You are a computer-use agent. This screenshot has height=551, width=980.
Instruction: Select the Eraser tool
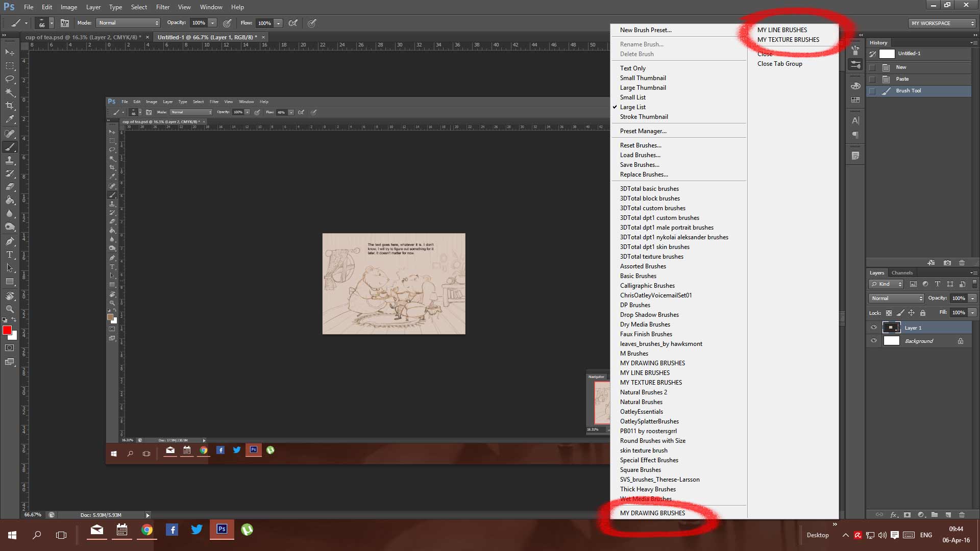[10, 187]
